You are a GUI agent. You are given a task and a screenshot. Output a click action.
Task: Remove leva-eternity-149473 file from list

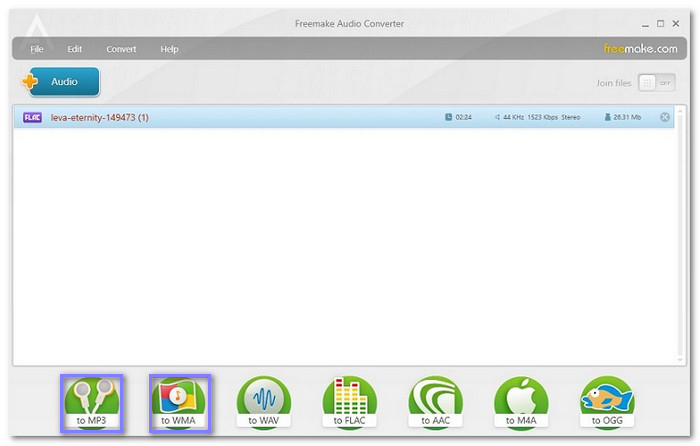[665, 117]
